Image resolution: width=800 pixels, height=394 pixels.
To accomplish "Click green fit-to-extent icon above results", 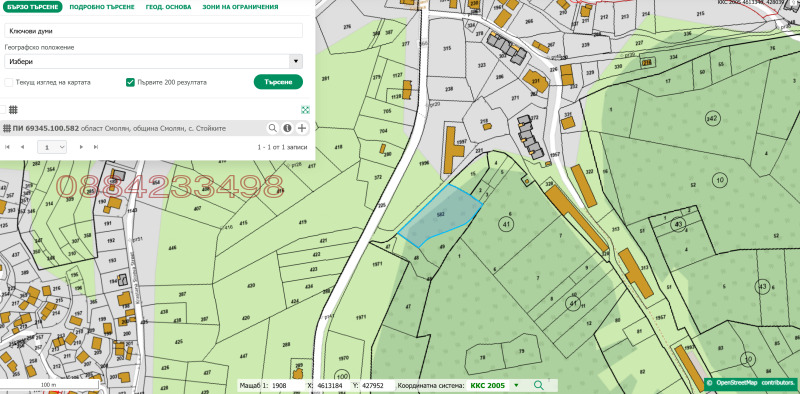I will [x=305, y=110].
